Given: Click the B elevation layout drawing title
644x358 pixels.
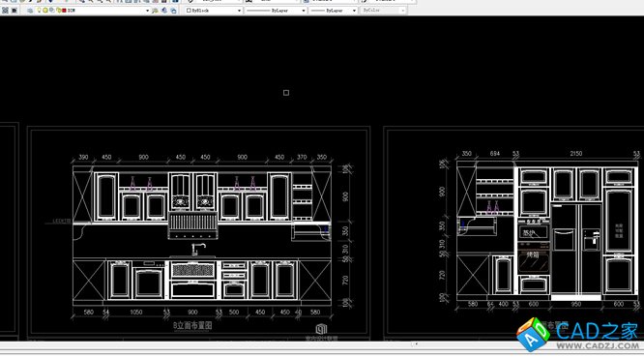Looking at the screenshot, I should 192,325.
